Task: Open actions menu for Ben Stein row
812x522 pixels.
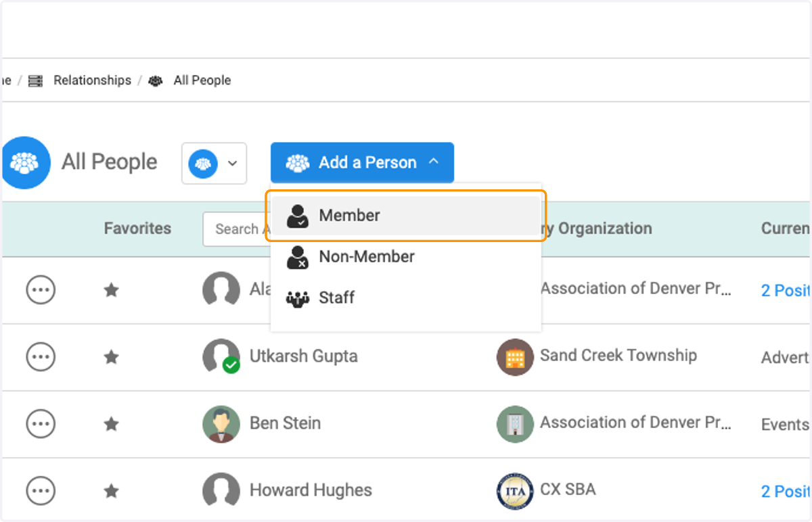Action: point(41,424)
